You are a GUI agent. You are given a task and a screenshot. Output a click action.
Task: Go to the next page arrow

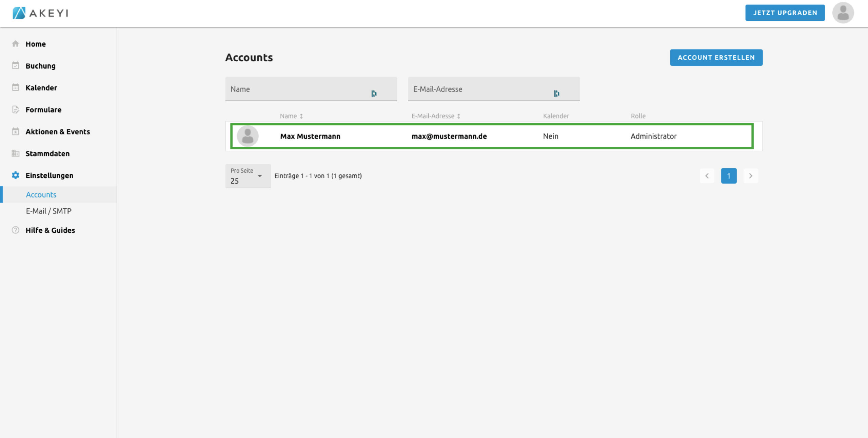(750, 176)
